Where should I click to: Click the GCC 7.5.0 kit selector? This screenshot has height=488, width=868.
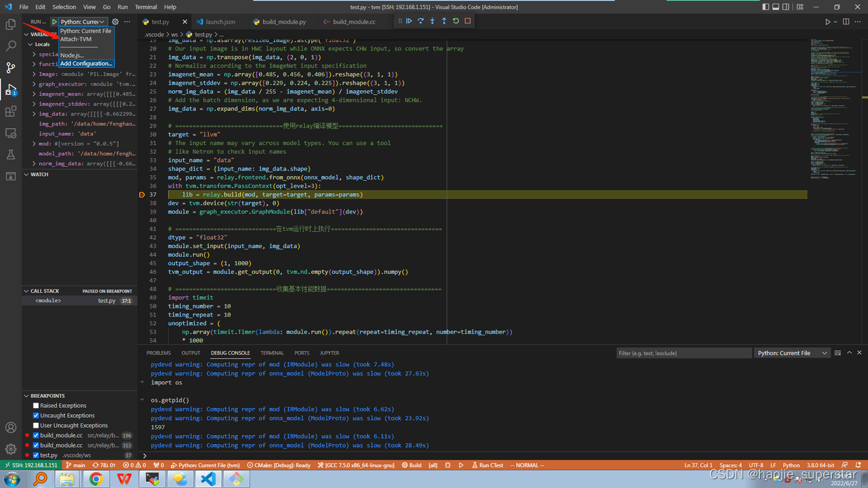coord(355,466)
